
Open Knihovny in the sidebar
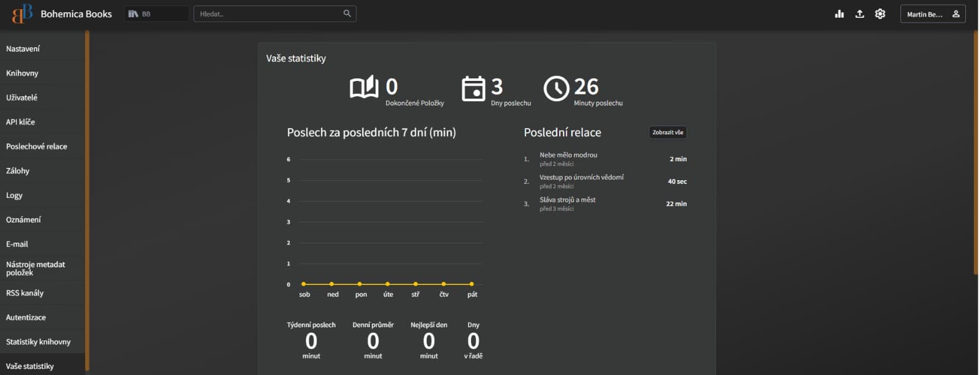tap(22, 73)
